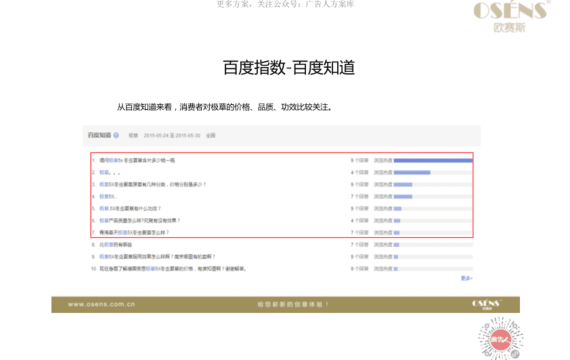Screen dimensions: 570x360
Task: Open first question about 极草5X price per bottle
Action: pyautogui.click(x=137, y=160)
